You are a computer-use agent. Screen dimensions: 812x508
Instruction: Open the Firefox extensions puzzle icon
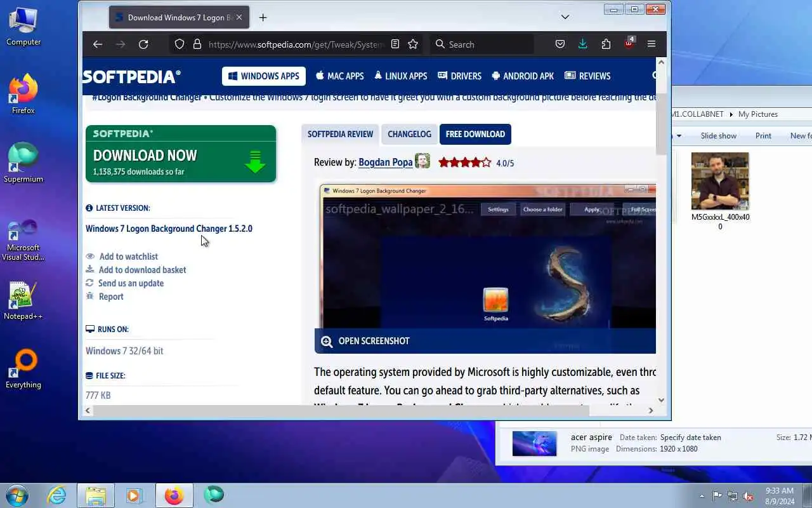(x=606, y=44)
